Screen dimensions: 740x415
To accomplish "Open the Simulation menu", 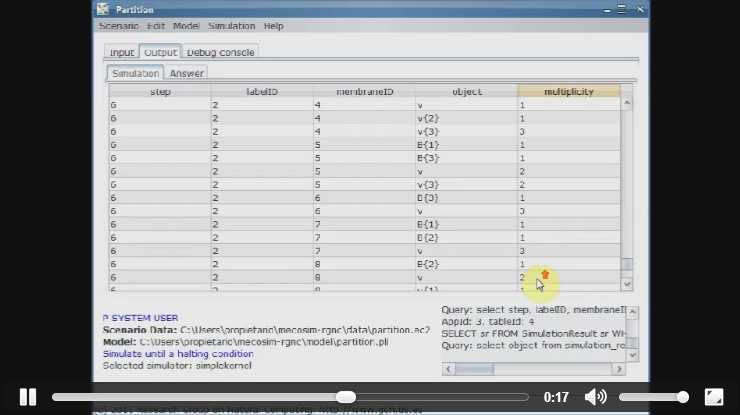I will (x=232, y=26).
